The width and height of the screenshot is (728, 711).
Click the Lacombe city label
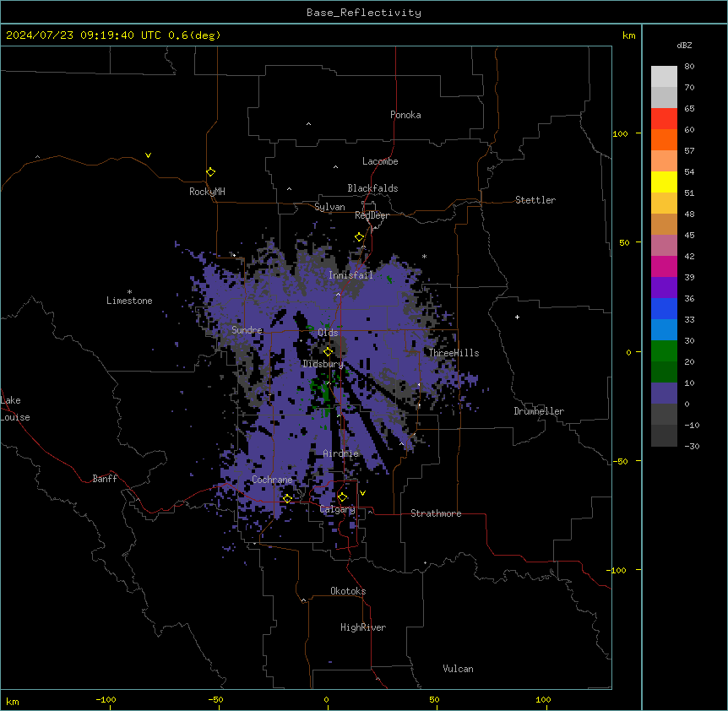click(x=380, y=161)
